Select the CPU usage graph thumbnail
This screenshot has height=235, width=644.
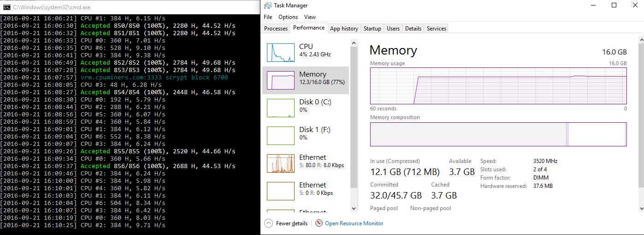tap(281, 53)
